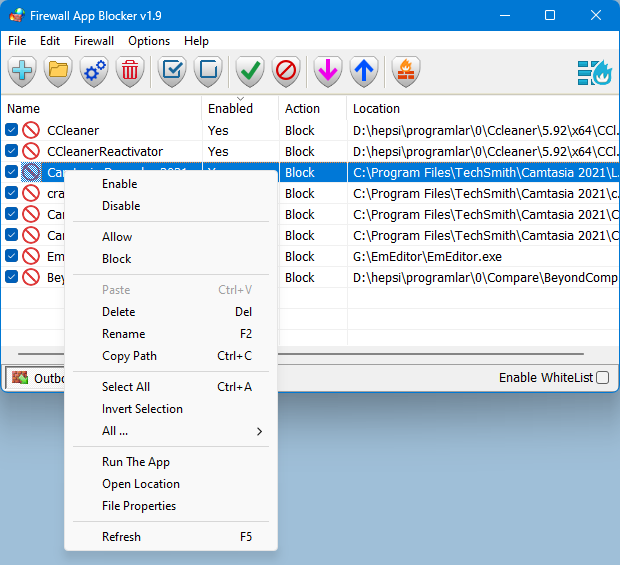Open the Options menu
Screen dimensions: 620x565
pos(149,41)
